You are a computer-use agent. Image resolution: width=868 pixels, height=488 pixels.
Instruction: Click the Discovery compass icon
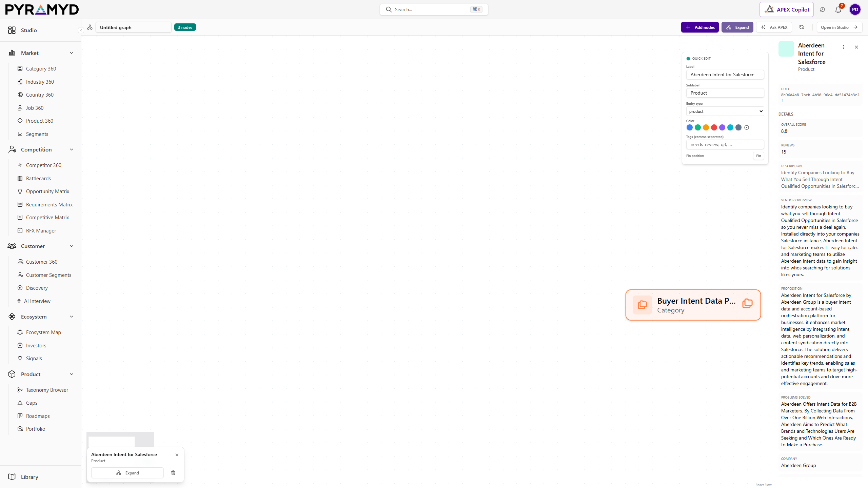pyautogui.click(x=20, y=288)
